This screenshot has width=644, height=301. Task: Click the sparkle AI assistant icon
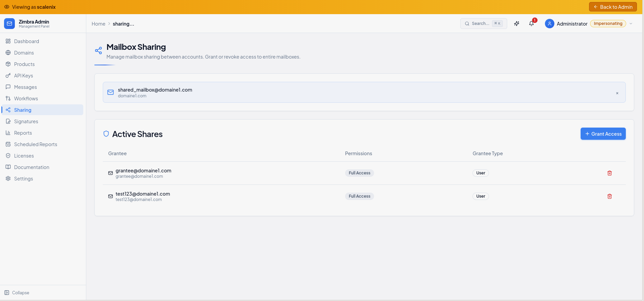tap(517, 24)
